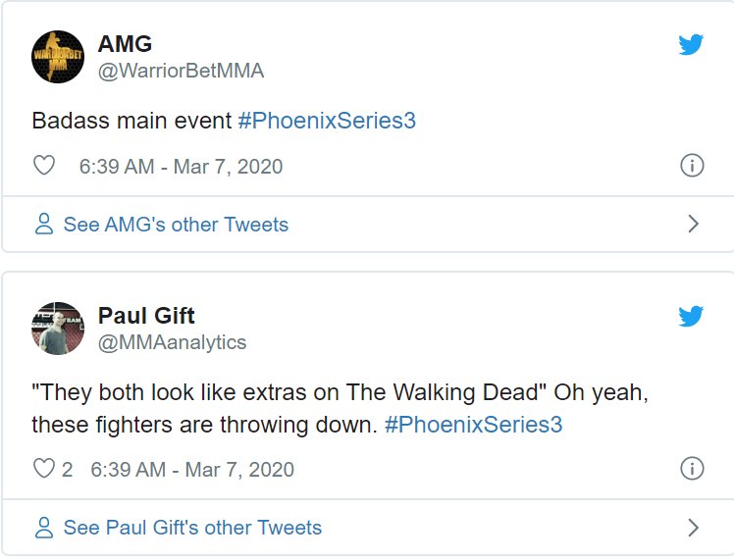Open Paul Gift's profile photo
Viewport: 734px width, 560px height.
58,329
